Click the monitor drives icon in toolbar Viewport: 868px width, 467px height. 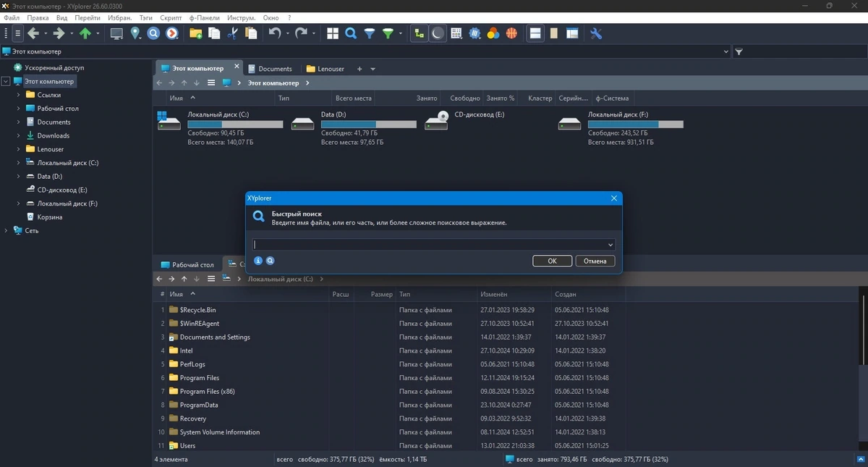pos(116,33)
